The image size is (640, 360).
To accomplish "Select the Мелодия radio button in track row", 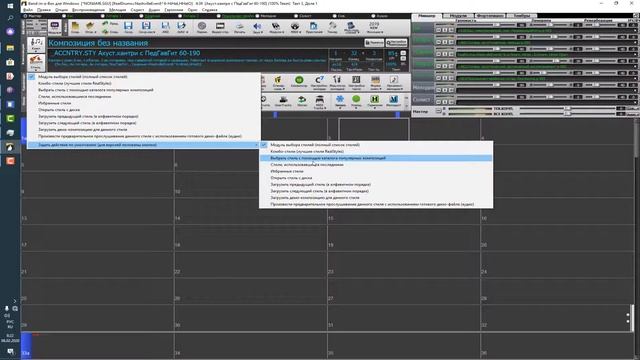I will tap(257, 16).
